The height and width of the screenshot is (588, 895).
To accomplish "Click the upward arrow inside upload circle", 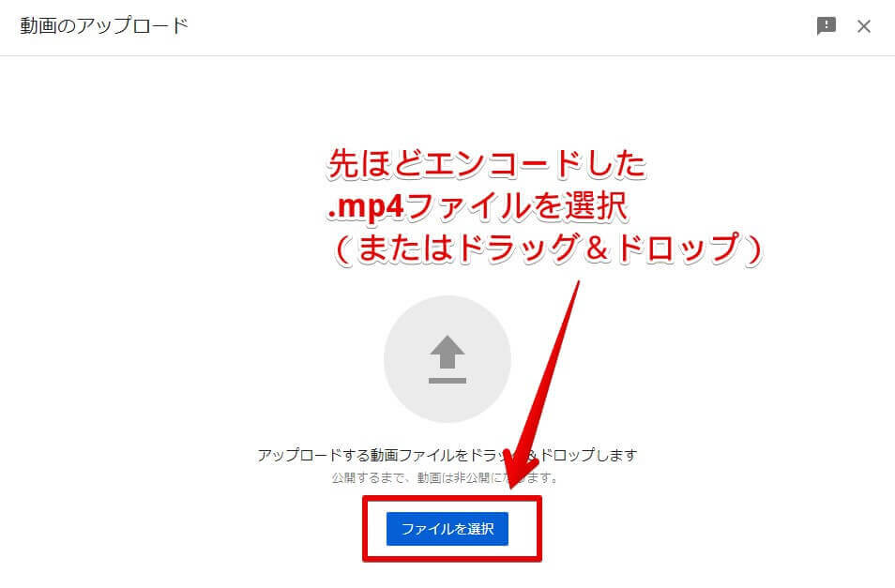I will tap(447, 352).
